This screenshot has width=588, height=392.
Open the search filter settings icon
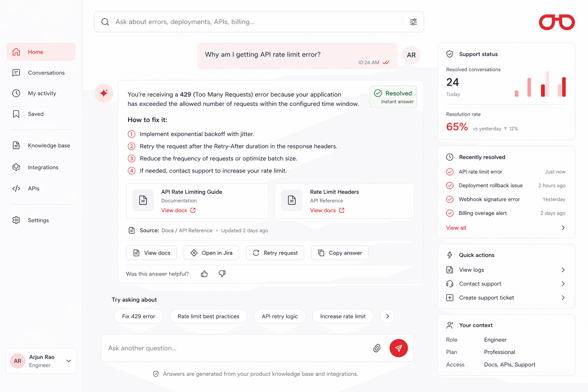click(413, 22)
